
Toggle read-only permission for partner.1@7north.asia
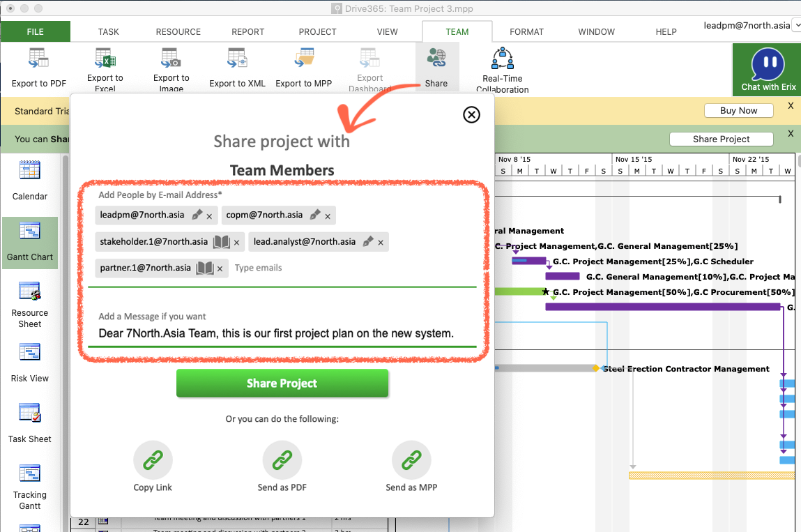coord(205,268)
